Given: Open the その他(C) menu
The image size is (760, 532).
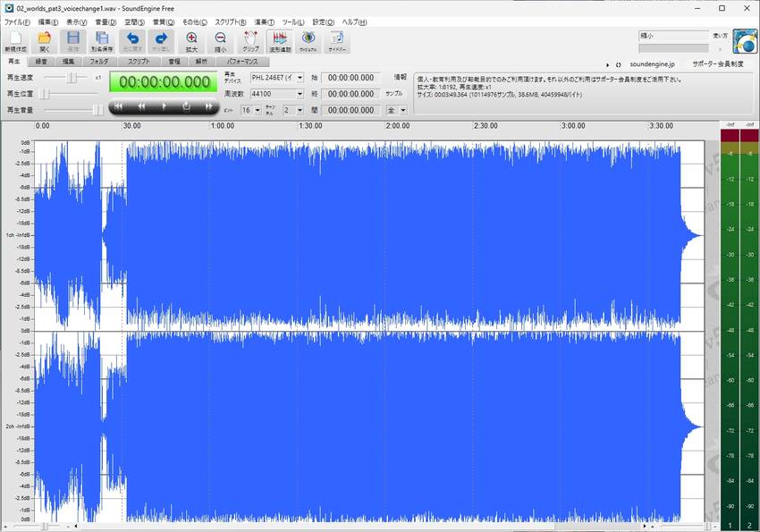Looking at the screenshot, I should tap(194, 22).
